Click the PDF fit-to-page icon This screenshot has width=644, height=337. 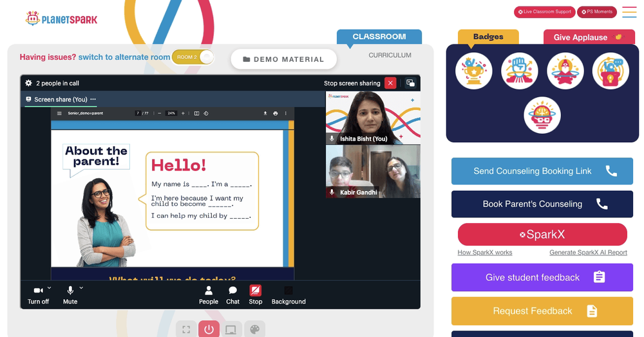[x=196, y=113]
